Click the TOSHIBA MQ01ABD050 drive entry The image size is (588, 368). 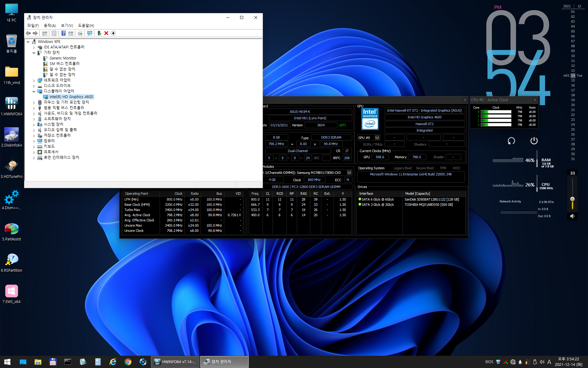429,205
